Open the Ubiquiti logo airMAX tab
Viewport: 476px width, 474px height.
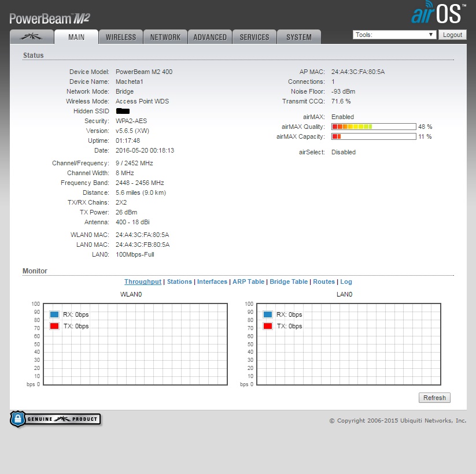(32, 37)
